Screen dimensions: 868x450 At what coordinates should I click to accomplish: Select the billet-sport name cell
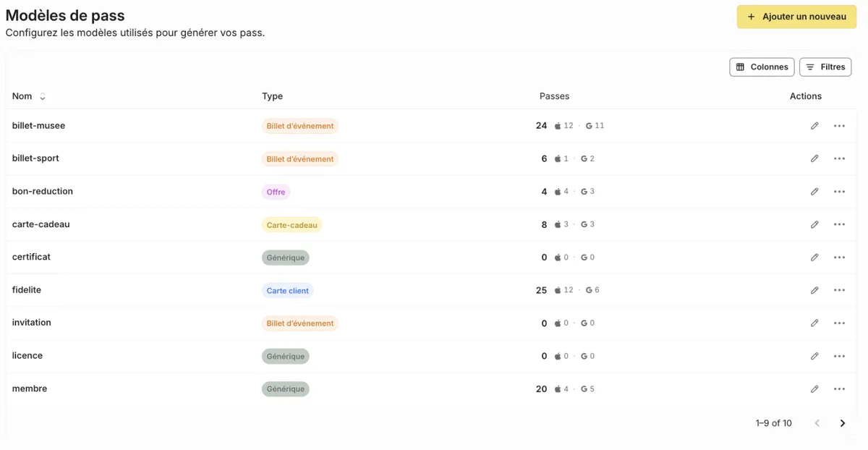(x=35, y=158)
